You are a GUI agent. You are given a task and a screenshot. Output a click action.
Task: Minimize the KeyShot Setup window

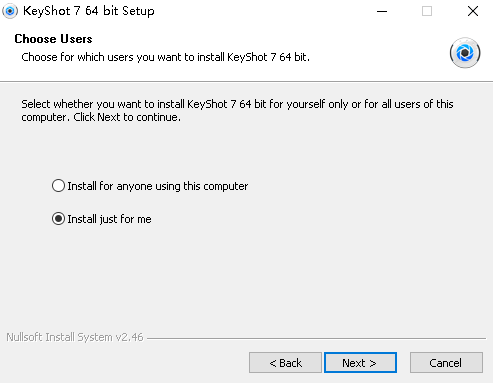[382, 11]
